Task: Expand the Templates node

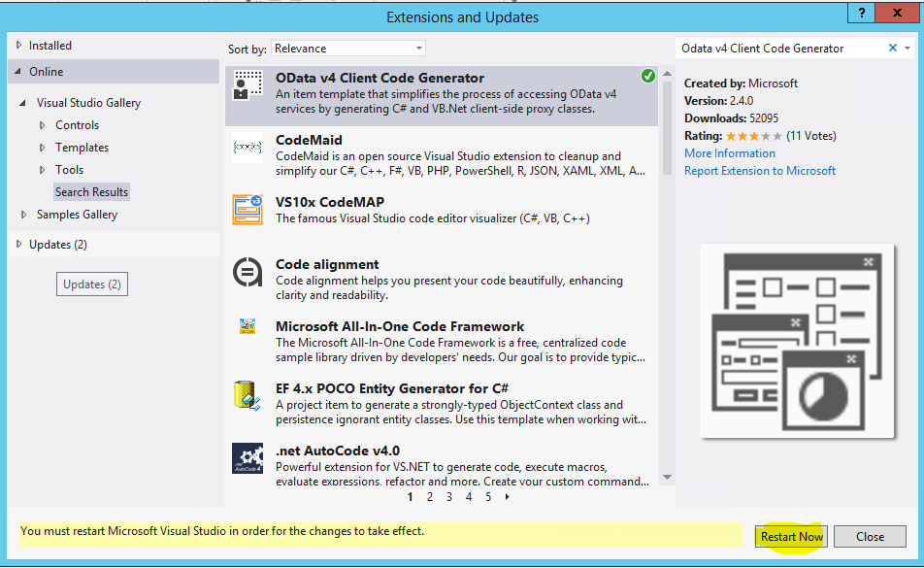Action: click(x=42, y=148)
